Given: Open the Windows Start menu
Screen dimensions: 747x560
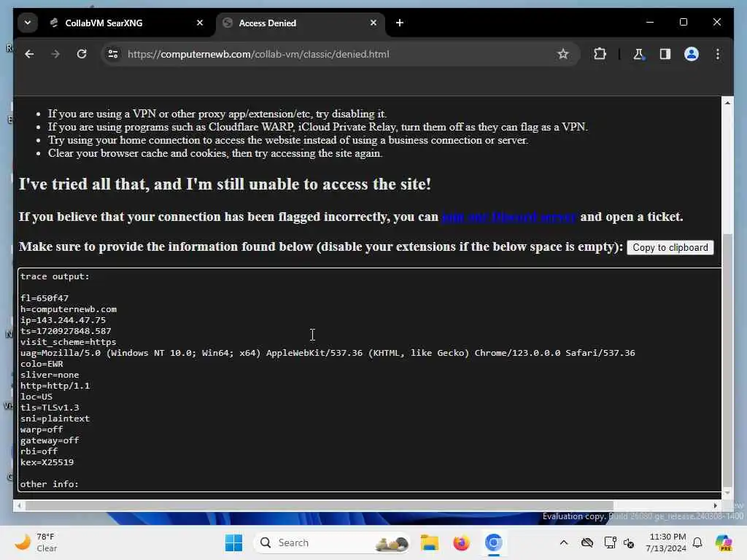Looking at the screenshot, I should click(233, 542).
